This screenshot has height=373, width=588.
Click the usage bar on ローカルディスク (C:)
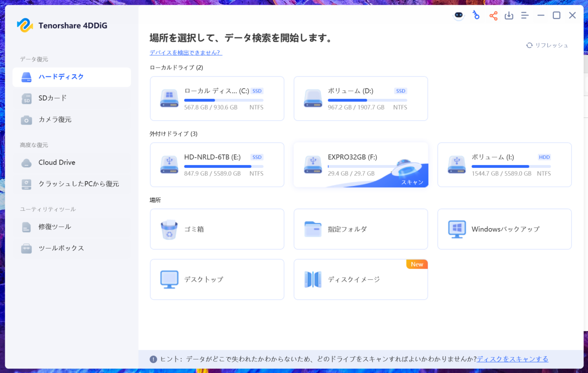[x=224, y=100]
